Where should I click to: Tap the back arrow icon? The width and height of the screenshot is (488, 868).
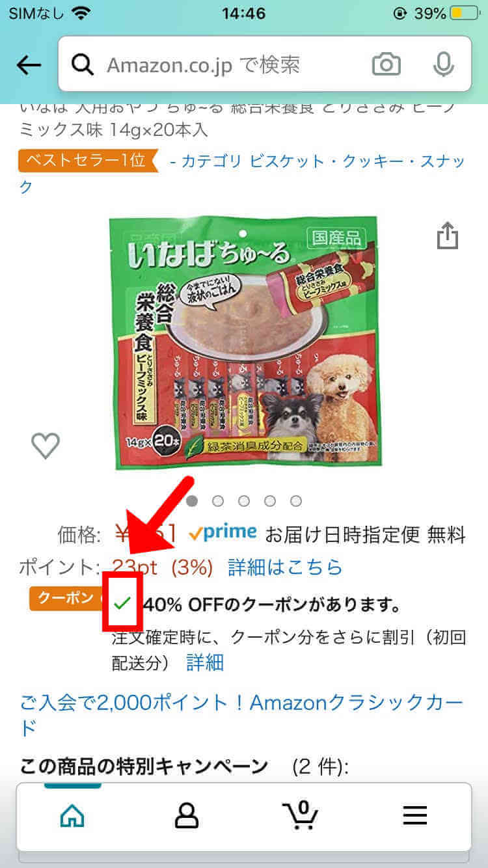point(29,64)
